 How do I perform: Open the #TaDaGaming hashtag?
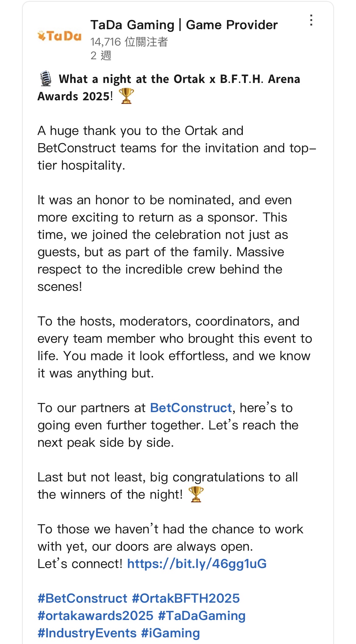click(x=202, y=616)
